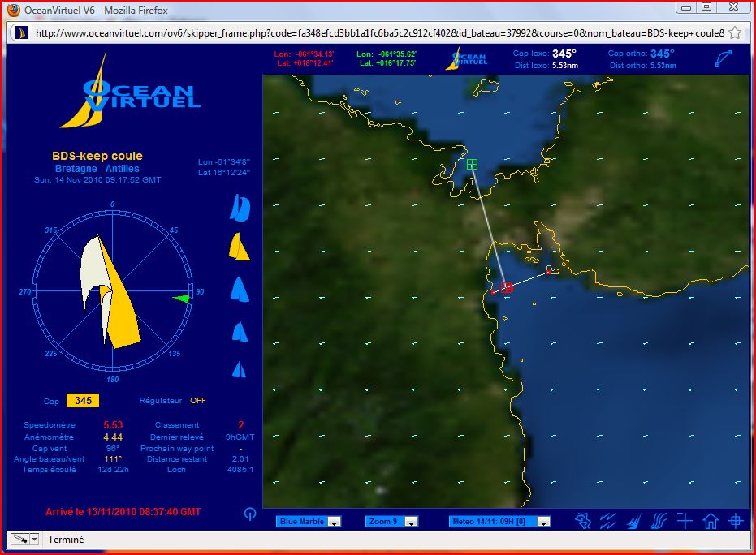Choose the third sail icon, below the yellow one
Screen dimensions: 756x555
[x=240, y=289]
